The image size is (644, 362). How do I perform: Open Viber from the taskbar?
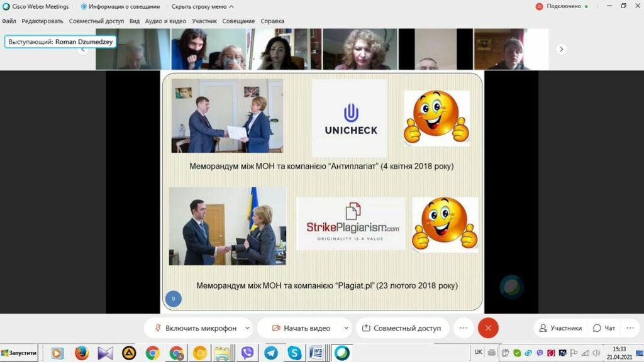pyautogui.click(x=247, y=353)
